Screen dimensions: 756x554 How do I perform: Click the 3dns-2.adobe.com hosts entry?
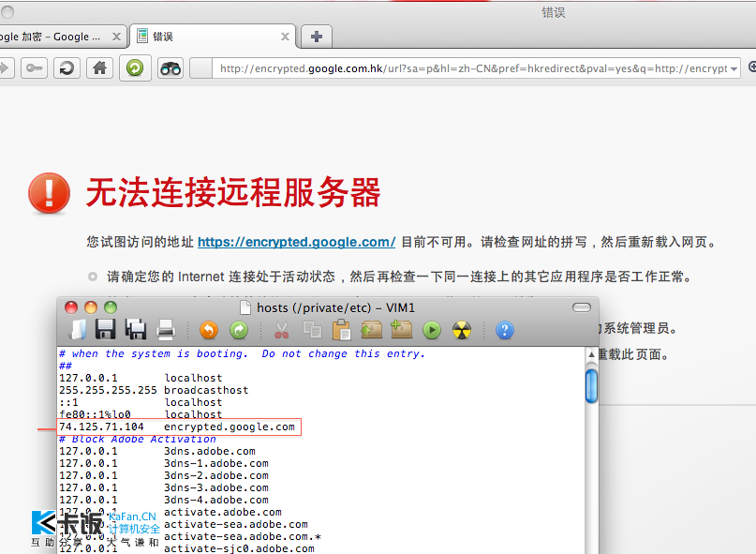click(164, 476)
